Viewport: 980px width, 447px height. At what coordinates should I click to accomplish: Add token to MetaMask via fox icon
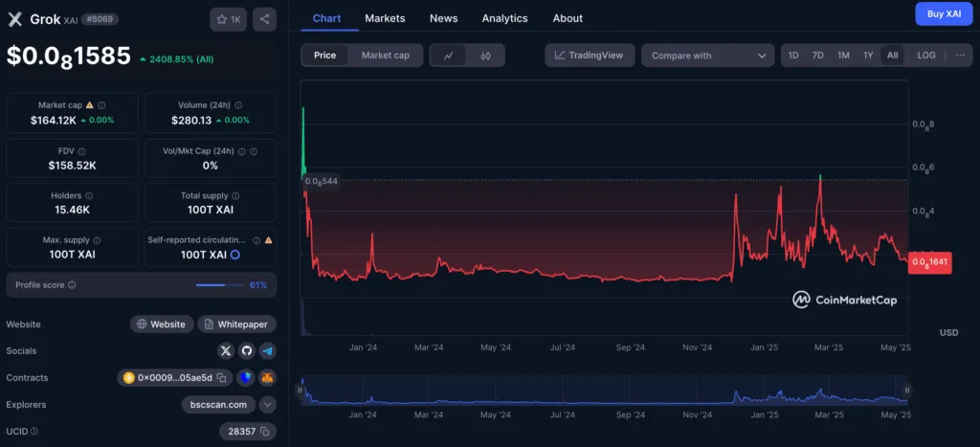point(267,378)
